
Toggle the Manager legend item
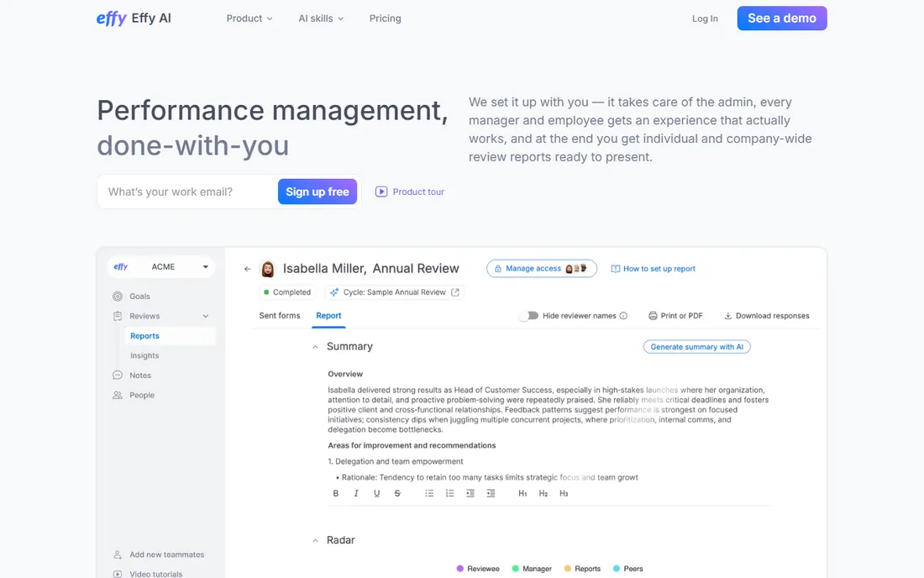point(532,569)
